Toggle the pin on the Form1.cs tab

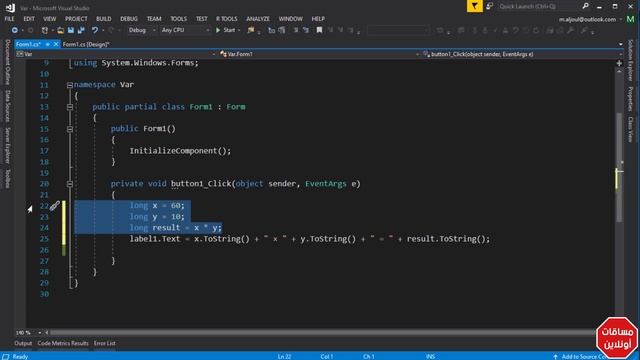pos(48,44)
